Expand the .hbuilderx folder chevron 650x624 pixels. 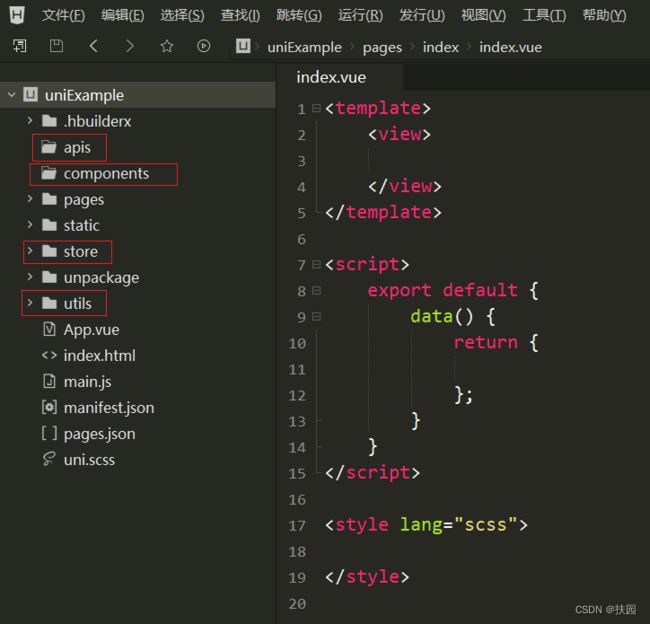pyautogui.click(x=30, y=121)
